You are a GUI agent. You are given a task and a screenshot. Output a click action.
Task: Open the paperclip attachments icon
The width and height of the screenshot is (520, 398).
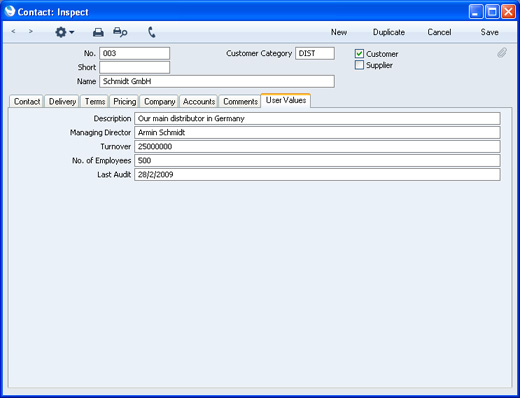pyautogui.click(x=502, y=53)
